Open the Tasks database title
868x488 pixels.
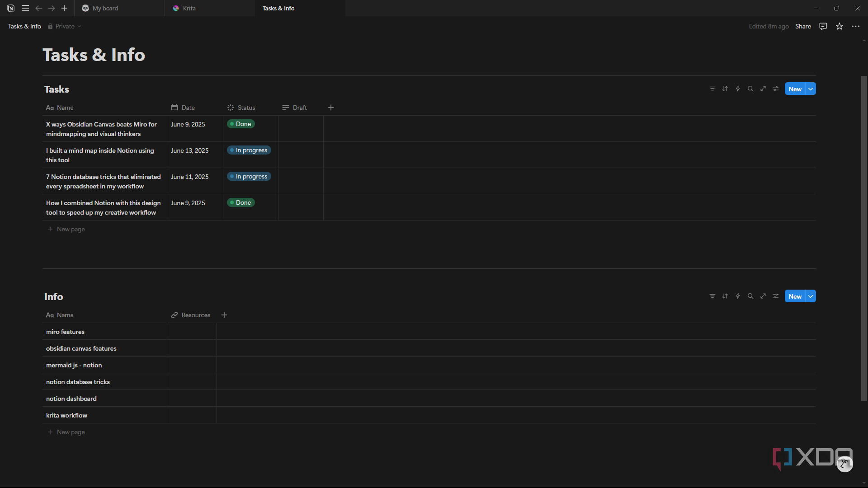pyautogui.click(x=57, y=89)
